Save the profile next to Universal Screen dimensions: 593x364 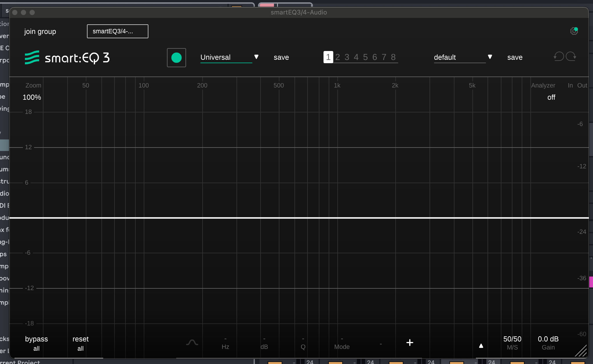[x=281, y=57]
